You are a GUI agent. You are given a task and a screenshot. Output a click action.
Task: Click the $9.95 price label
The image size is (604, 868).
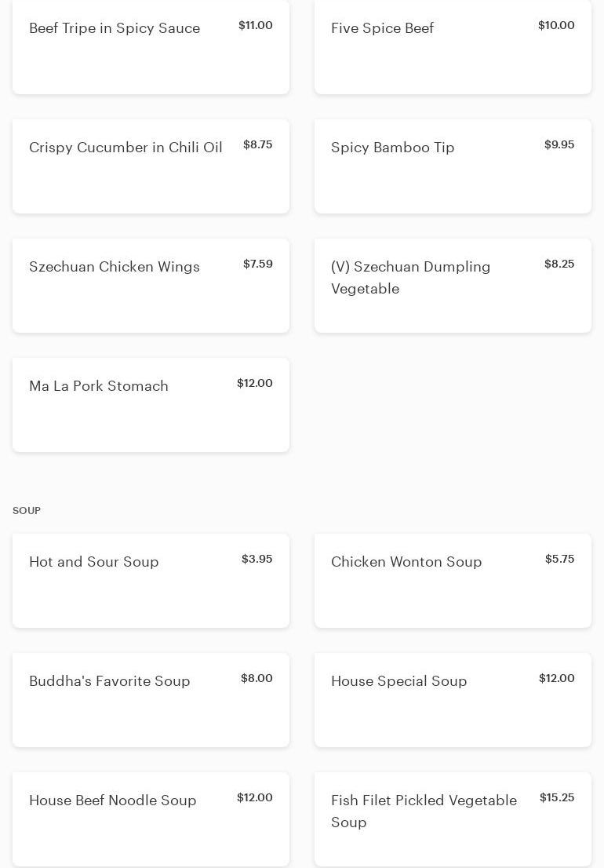point(559,144)
